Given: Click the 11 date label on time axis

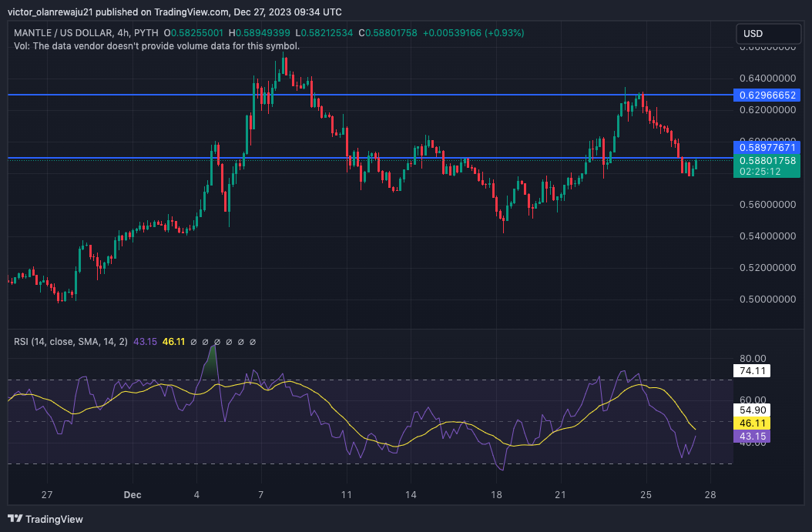Looking at the screenshot, I should (x=347, y=495).
